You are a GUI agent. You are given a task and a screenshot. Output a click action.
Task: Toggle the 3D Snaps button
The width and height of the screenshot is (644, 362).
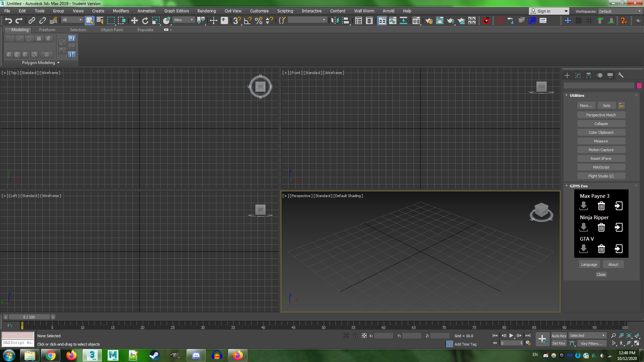(237, 21)
